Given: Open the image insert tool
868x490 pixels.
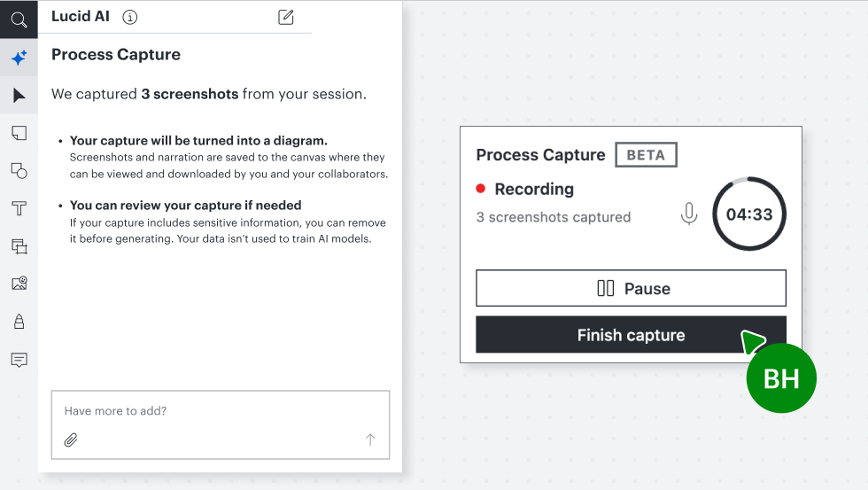Looking at the screenshot, I should (19, 284).
